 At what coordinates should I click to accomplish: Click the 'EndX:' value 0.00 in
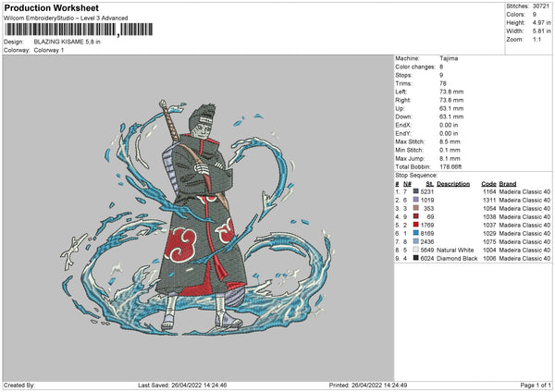[449, 125]
